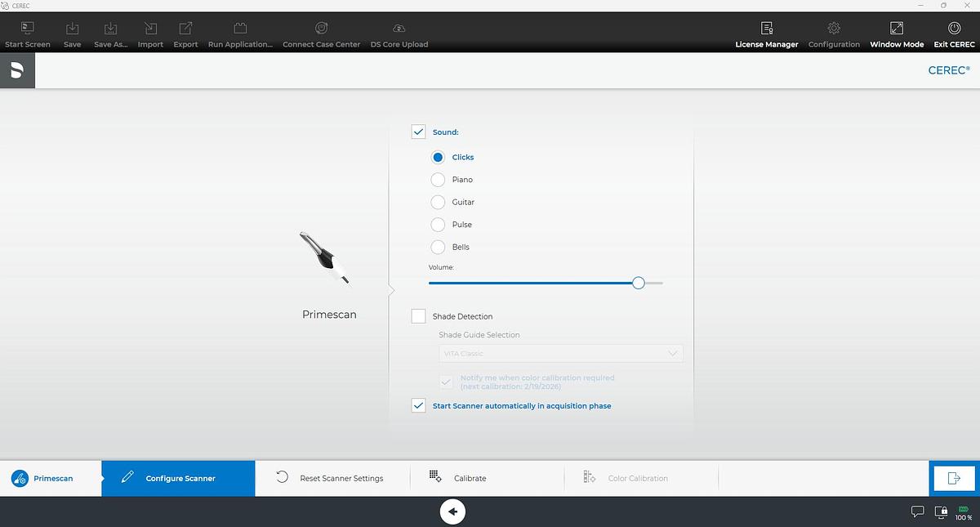Viewport: 980px width, 527px height.
Task: Click the License Manager icon
Action: (766, 29)
